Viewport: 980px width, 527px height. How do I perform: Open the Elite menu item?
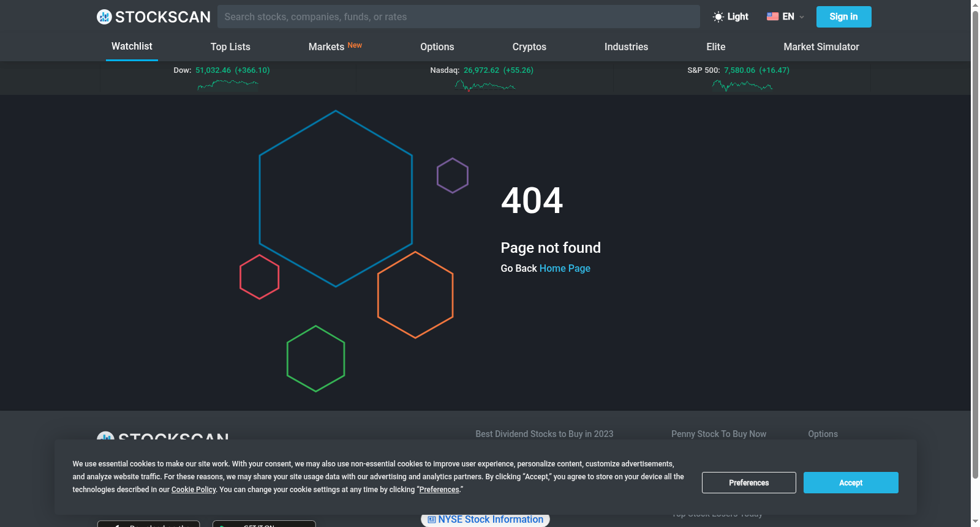coord(716,47)
